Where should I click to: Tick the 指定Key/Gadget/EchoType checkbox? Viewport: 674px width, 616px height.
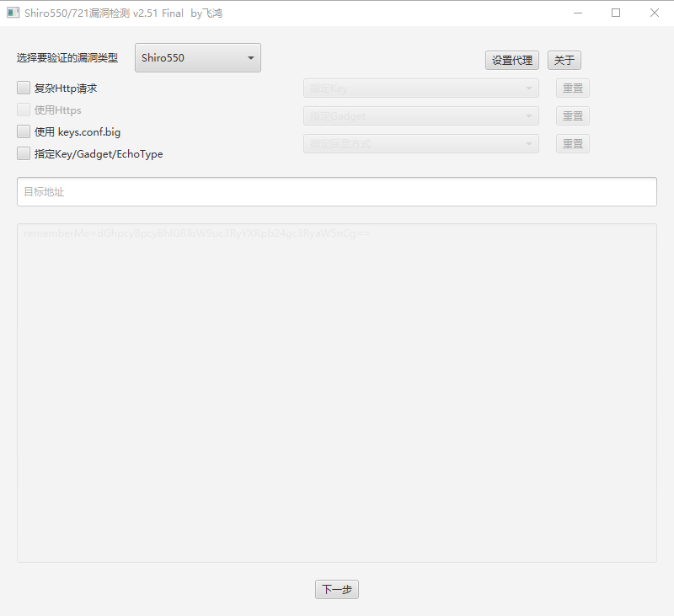tap(24, 153)
